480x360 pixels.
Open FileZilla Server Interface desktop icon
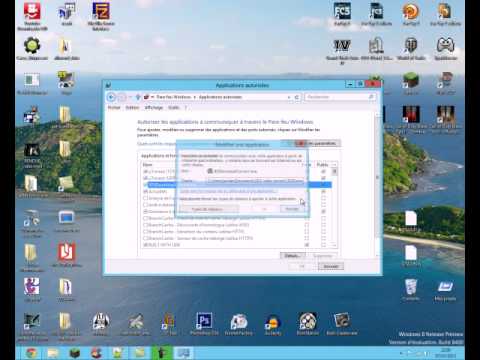[101, 16]
